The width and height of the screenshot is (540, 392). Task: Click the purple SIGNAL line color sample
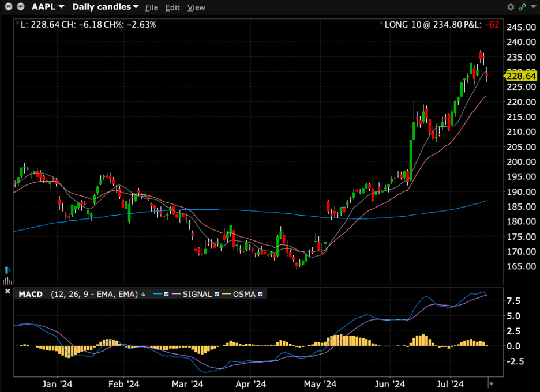click(176, 294)
